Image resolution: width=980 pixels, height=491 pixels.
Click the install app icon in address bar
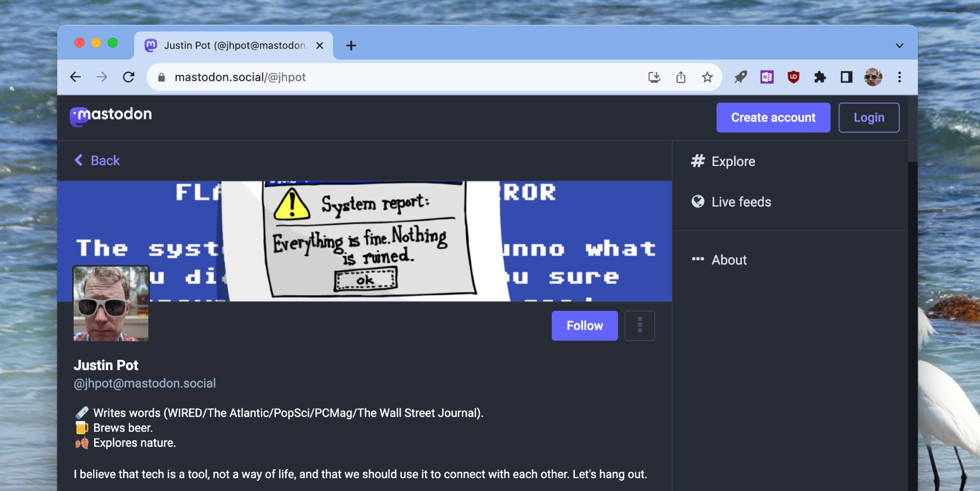654,77
